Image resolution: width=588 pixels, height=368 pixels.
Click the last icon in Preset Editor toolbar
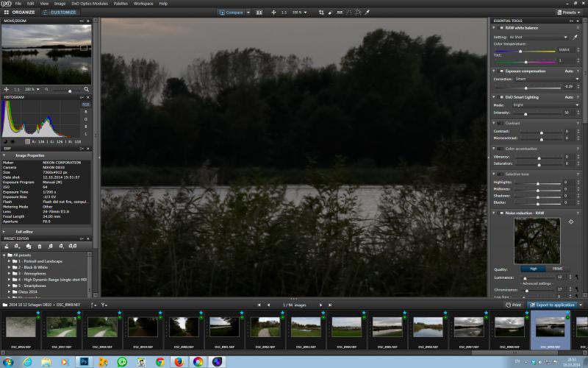(x=73, y=246)
